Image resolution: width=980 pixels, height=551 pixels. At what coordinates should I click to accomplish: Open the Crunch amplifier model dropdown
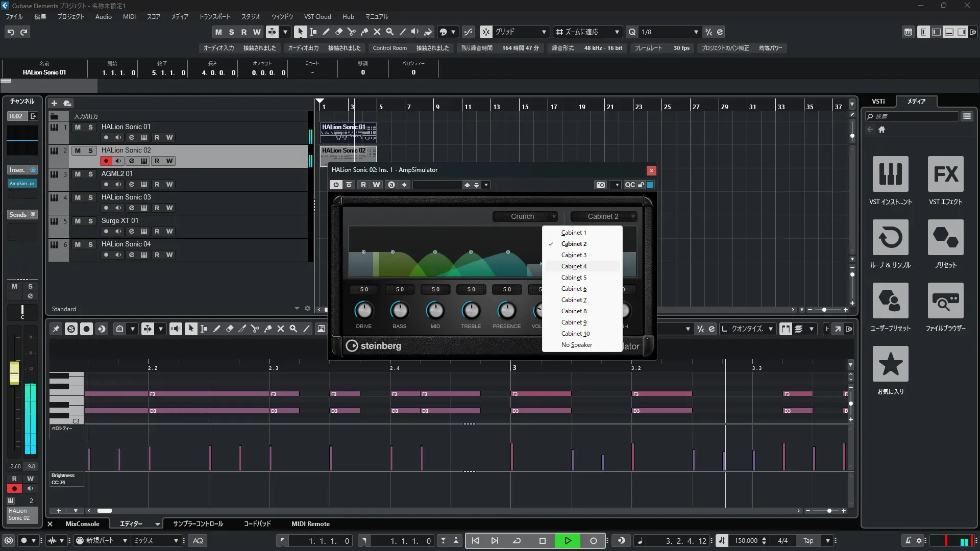point(525,216)
